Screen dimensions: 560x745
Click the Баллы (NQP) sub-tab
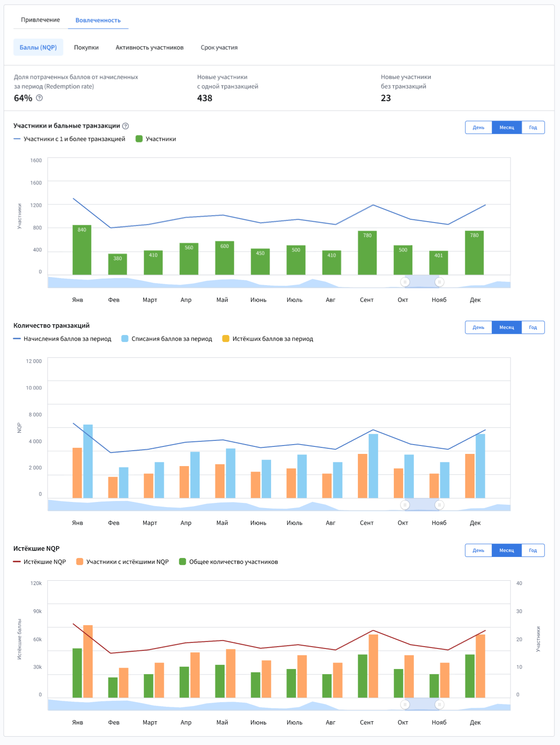pos(38,48)
